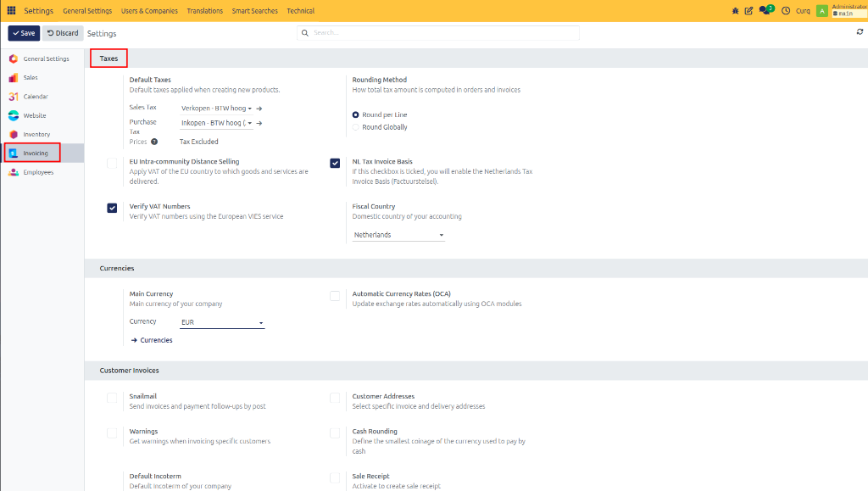Open the Purchase Tax dropdown
This screenshot has height=491, width=868.
tap(216, 123)
